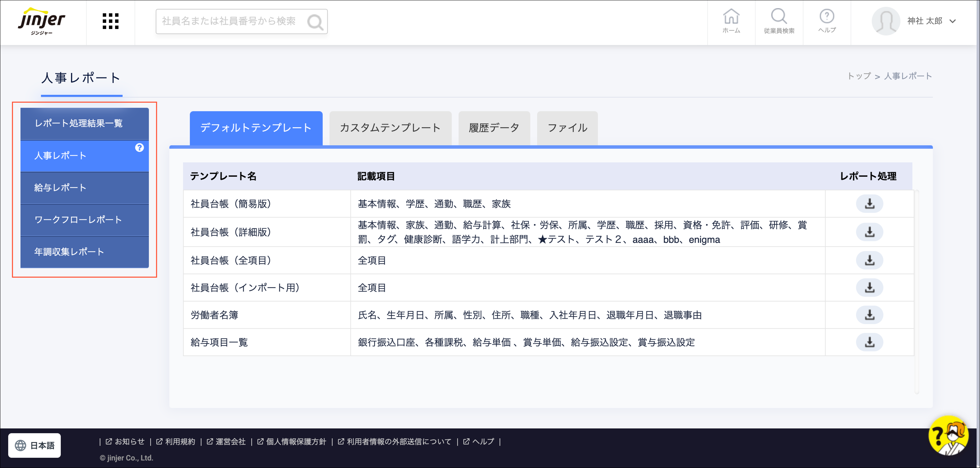Switch to the ファイル tab

(x=567, y=128)
